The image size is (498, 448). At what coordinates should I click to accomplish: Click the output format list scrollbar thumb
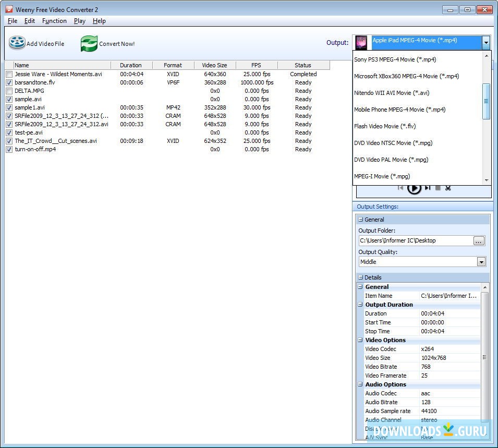coord(486,101)
